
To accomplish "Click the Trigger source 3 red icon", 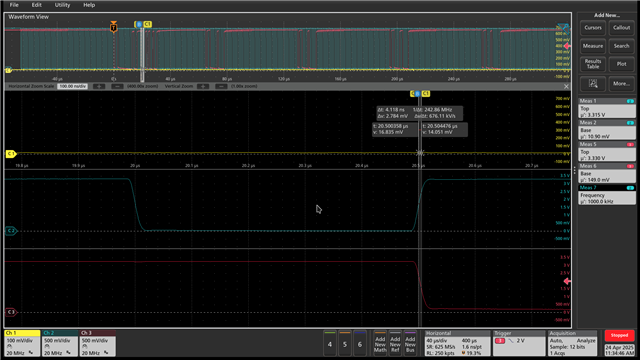I will (500, 341).
